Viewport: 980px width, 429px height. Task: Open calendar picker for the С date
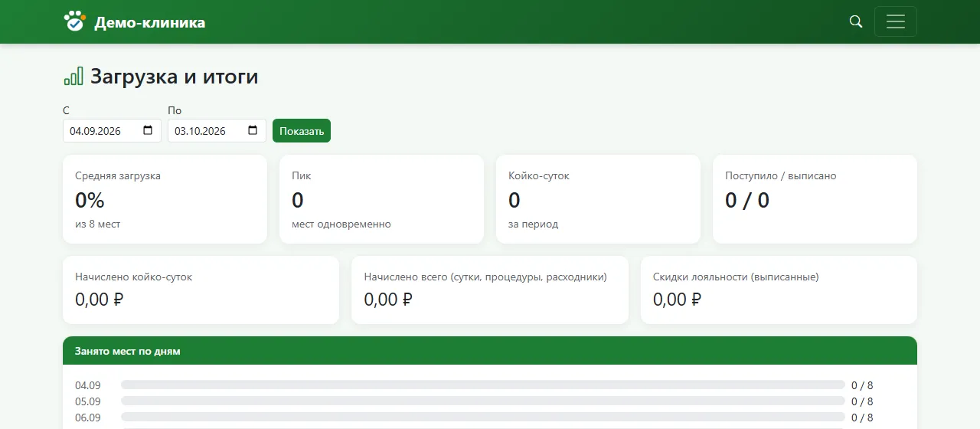tap(149, 130)
